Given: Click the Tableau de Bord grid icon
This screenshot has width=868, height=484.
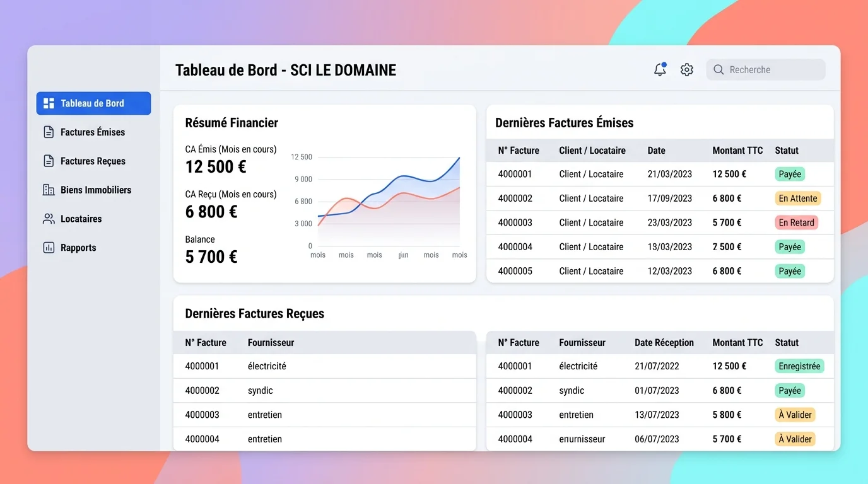Looking at the screenshot, I should pos(49,103).
